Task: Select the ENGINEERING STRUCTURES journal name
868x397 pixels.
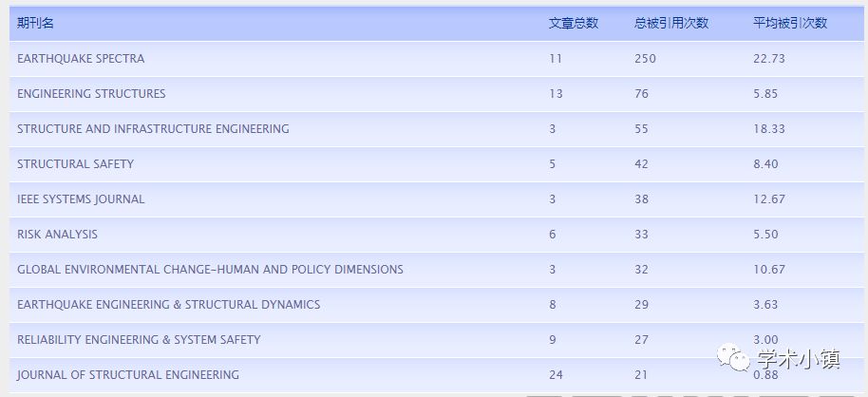Action: click(91, 94)
